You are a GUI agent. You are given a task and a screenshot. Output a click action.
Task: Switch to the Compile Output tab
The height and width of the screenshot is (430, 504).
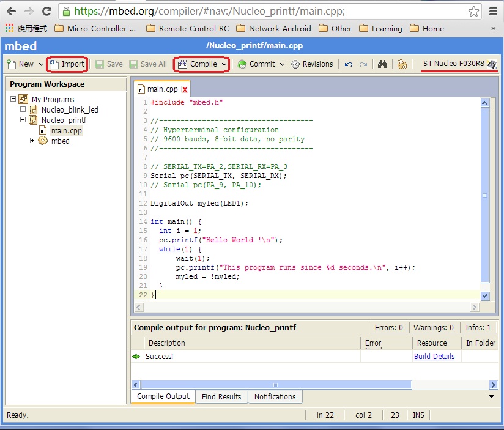pos(163,396)
